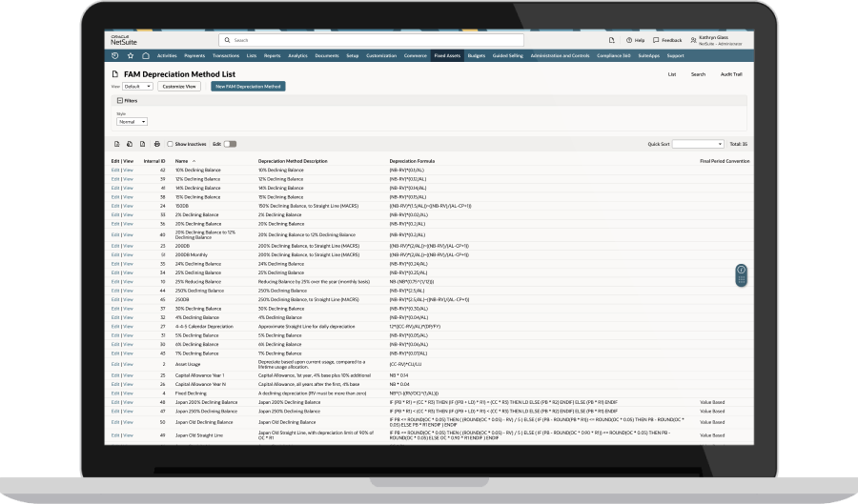Open the Shortcuts star icon
Screen dimensions: 858x504
[x=131, y=56]
